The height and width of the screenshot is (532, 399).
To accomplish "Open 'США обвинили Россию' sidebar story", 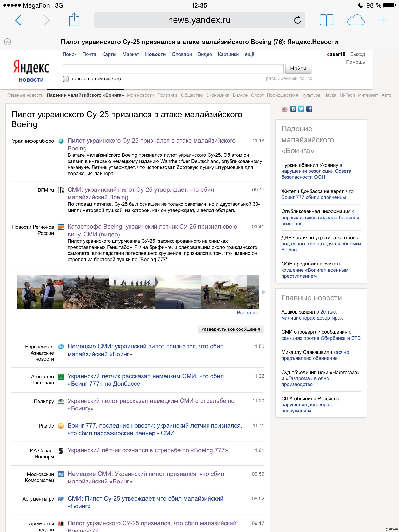I will click(310, 405).
